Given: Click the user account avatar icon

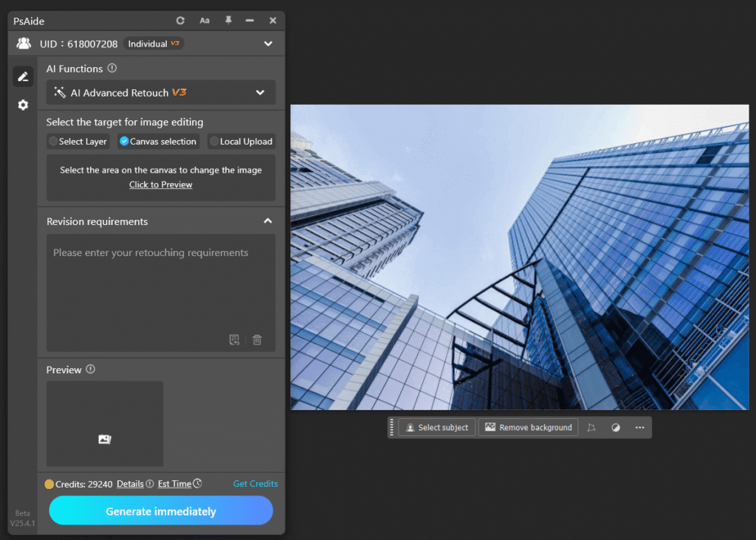Looking at the screenshot, I should [x=24, y=44].
